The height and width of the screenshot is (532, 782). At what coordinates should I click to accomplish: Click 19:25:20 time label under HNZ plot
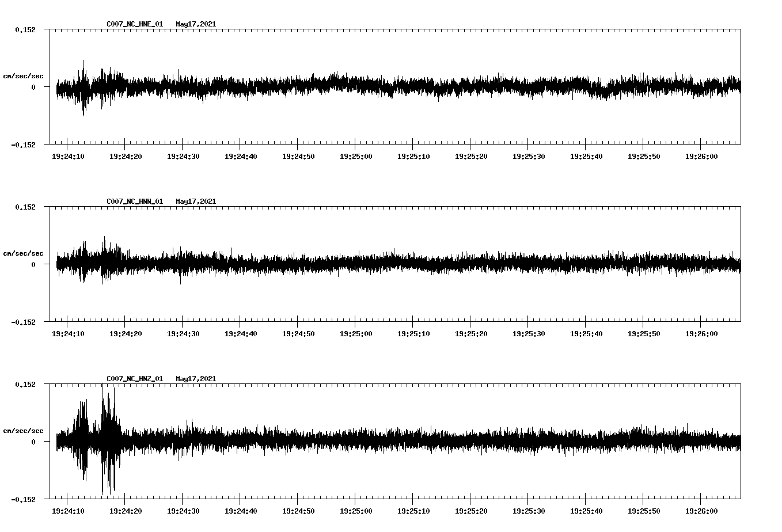471,511
